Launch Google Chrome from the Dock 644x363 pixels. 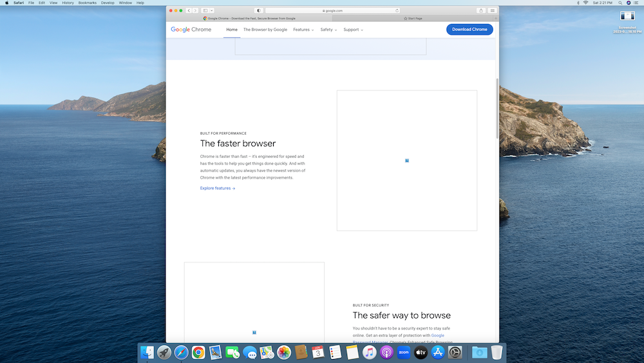[198, 352]
